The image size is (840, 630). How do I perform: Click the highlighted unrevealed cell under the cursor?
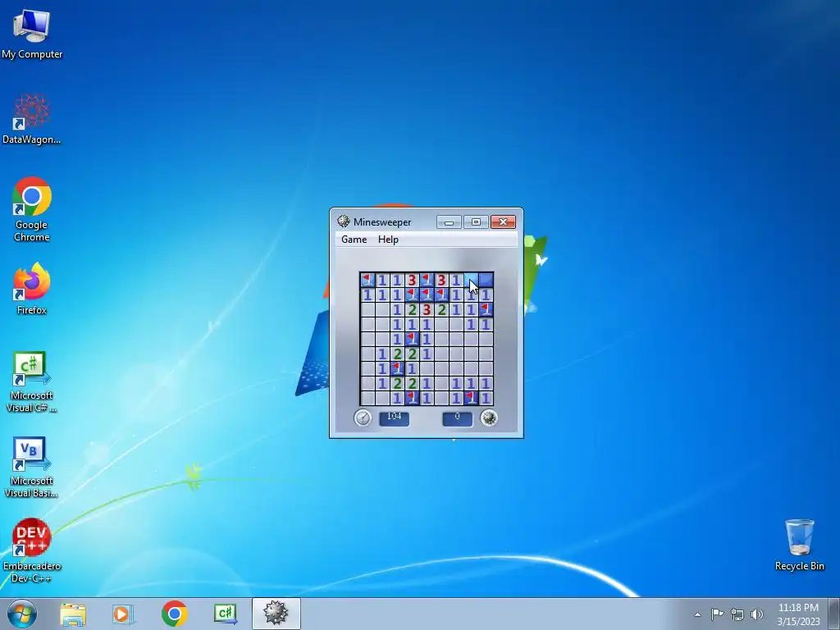point(471,280)
